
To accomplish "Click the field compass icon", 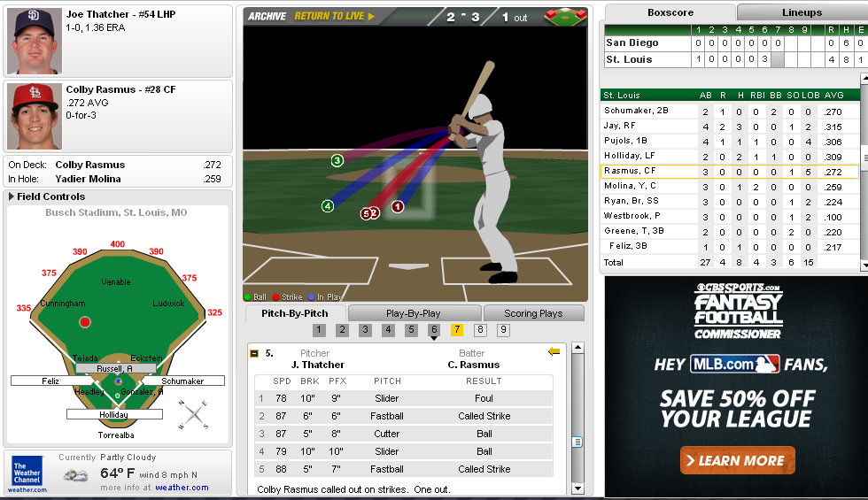I will (193, 414).
